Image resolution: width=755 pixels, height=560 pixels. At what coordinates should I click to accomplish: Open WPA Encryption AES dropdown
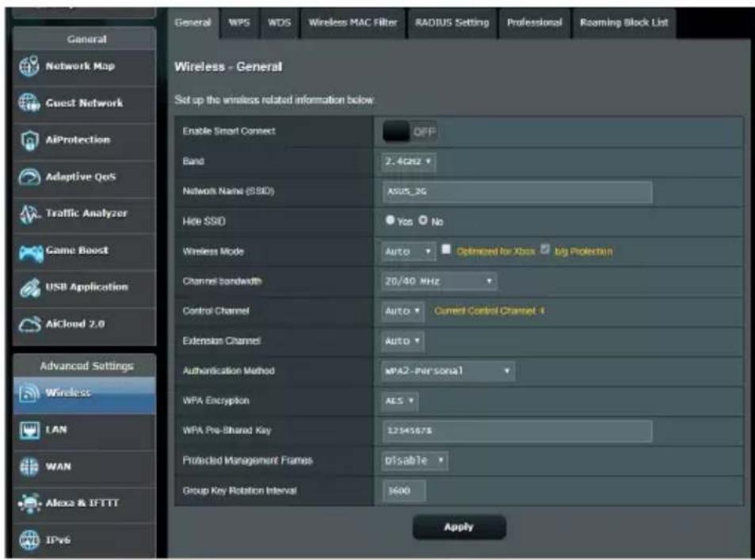pyautogui.click(x=399, y=401)
